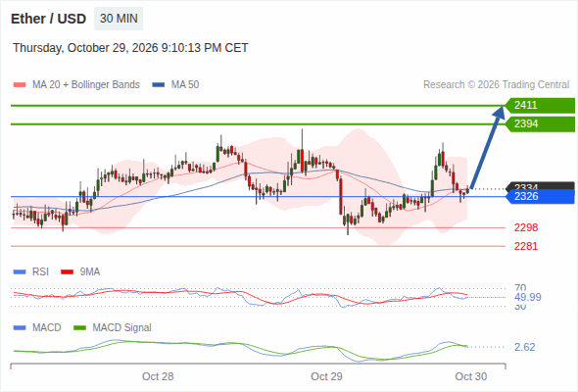Click the Research © 2026 Trading Central credit
Image resolution: width=578 pixels, height=392 pixels.
pos(496,85)
